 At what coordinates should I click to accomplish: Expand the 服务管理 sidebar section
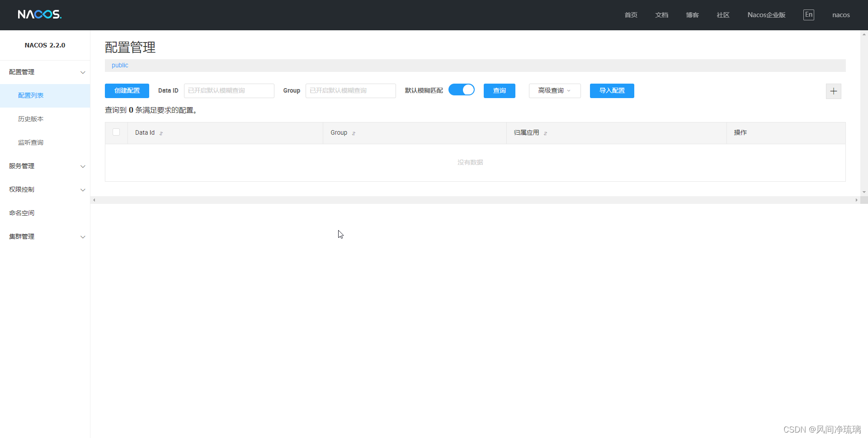45,166
